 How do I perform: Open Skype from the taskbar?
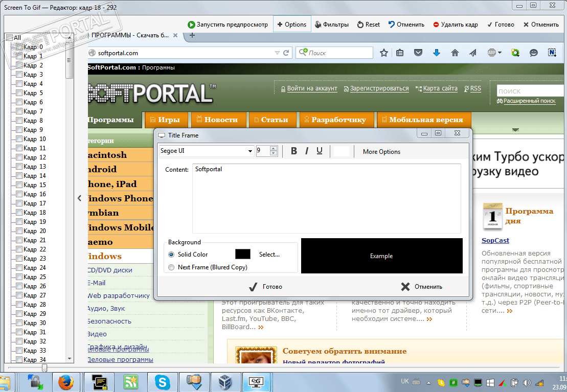tap(163, 382)
